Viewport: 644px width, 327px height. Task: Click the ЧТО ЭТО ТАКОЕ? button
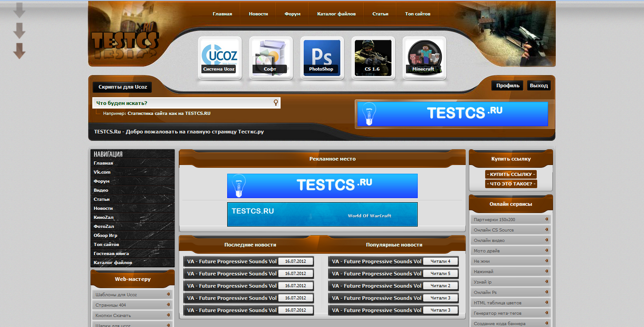click(511, 184)
